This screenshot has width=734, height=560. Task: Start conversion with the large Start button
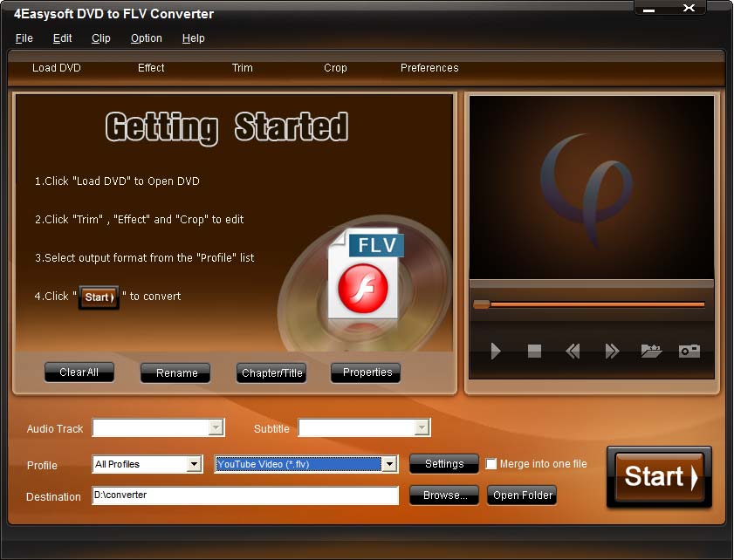(659, 477)
